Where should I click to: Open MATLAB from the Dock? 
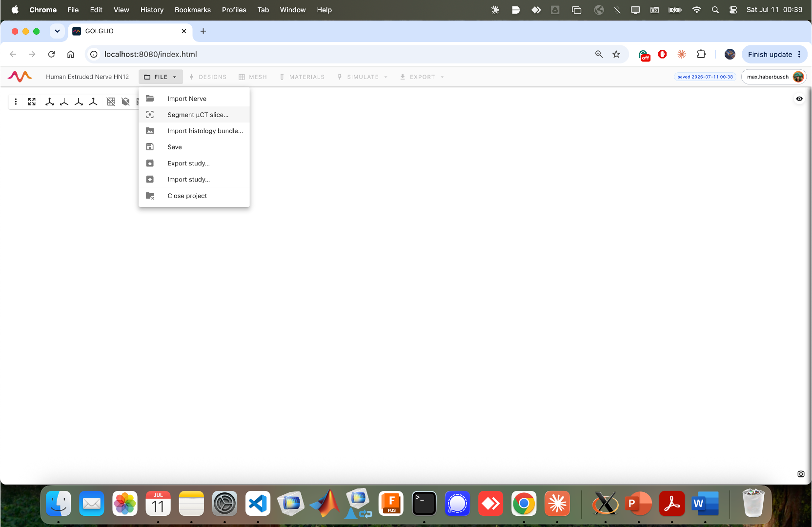tap(325, 504)
